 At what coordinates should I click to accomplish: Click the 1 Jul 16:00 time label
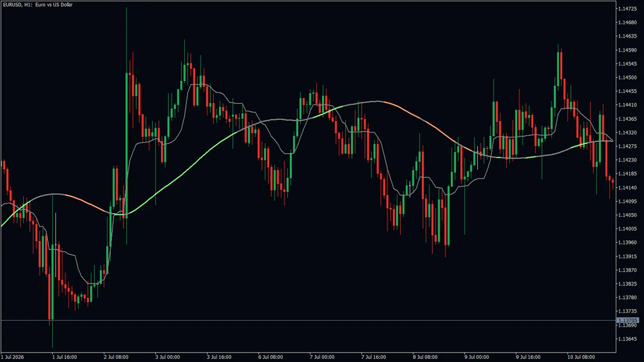coord(65,357)
